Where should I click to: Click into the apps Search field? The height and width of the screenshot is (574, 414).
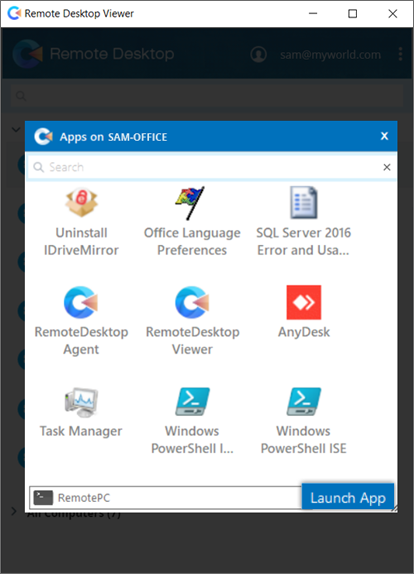pos(212,167)
